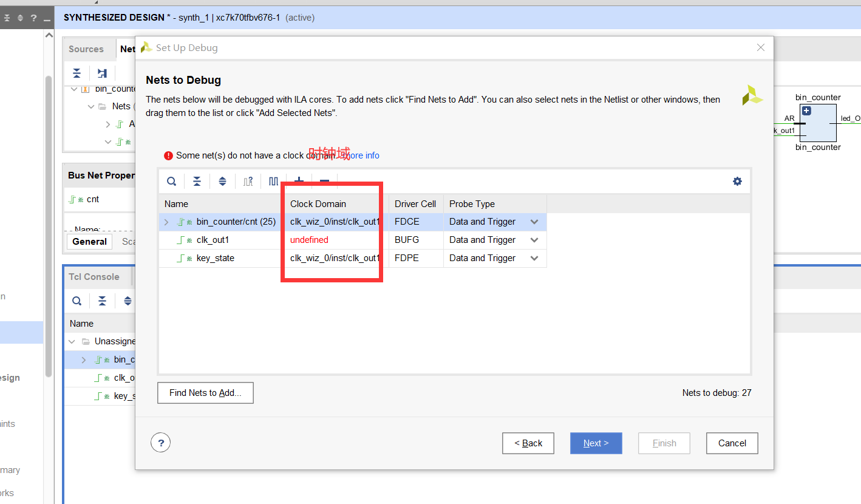Click clock domain cell of key_state row
Image resolution: width=861 pixels, height=504 pixels.
(x=335, y=258)
